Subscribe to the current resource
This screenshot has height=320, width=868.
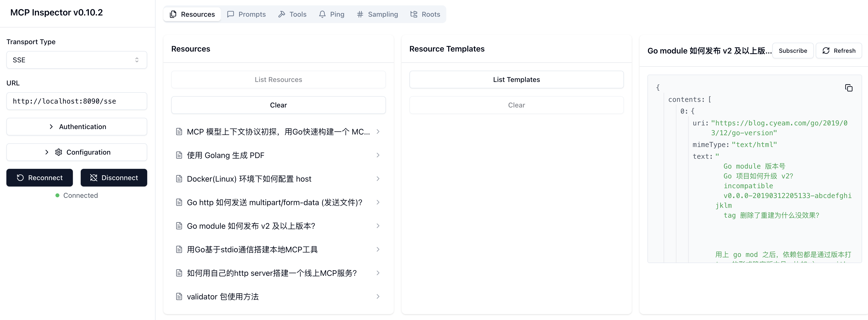coord(793,51)
